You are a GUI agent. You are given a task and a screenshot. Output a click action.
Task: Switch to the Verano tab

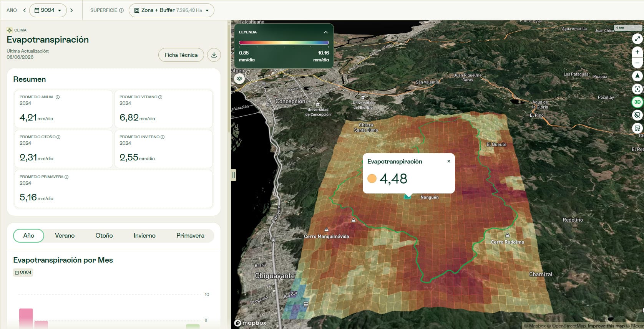65,236
